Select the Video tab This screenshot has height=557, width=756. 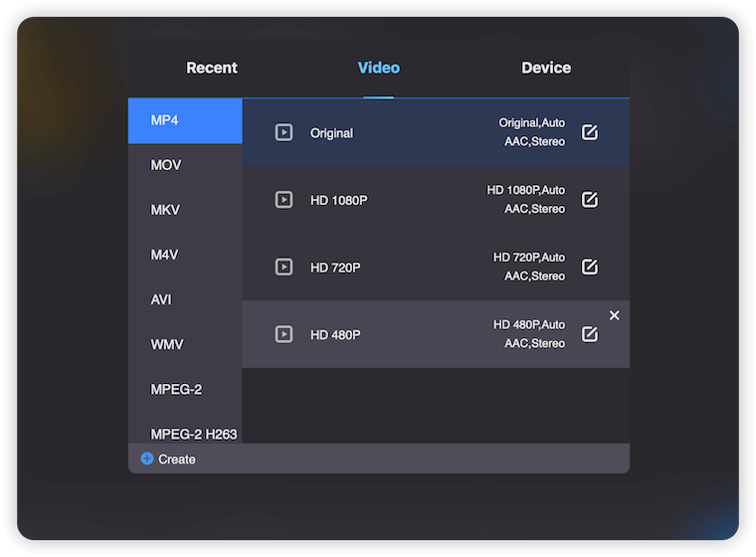click(x=378, y=68)
